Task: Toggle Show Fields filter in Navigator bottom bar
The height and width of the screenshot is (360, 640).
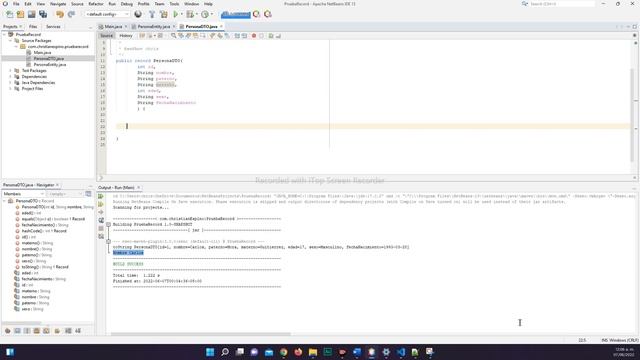Action: coord(18,331)
